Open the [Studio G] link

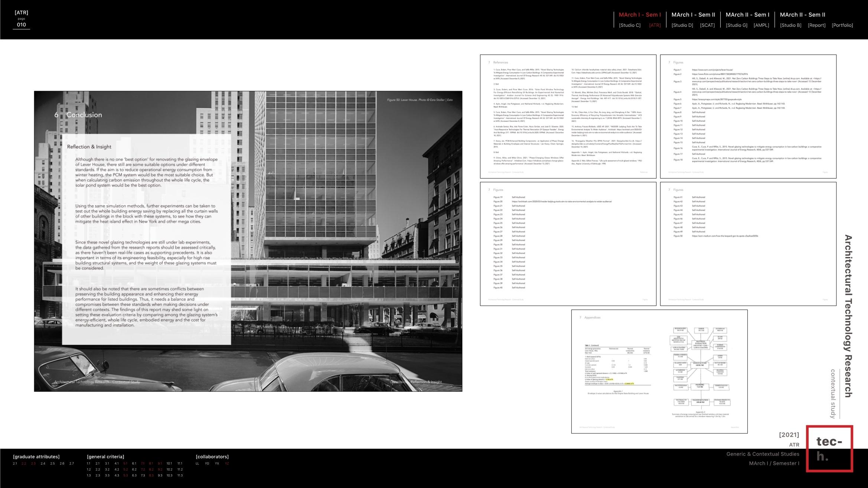tap(736, 25)
